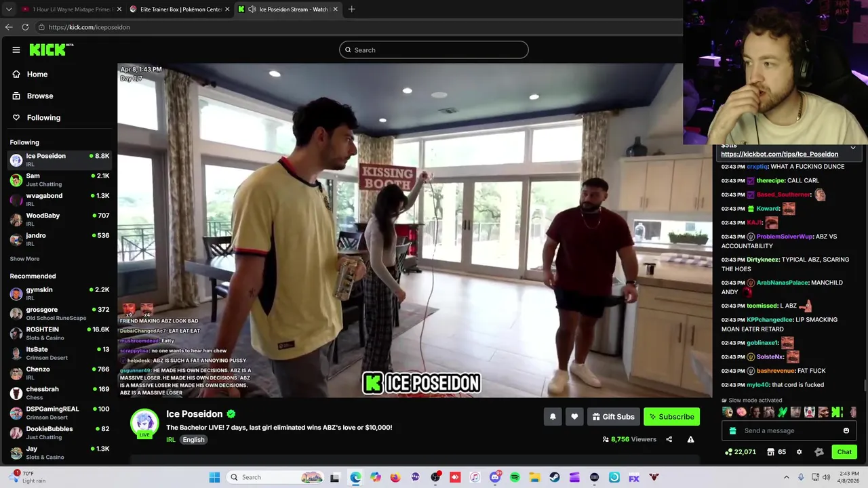Viewport: 868px width, 488px height.
Task: Open jandro's IRL stream
Action: point(60,239)
